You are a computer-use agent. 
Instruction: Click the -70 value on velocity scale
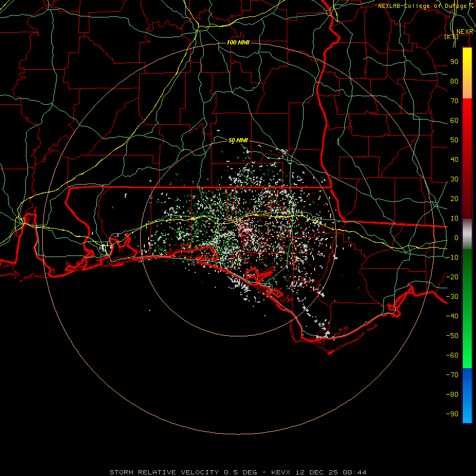[452, 375]
